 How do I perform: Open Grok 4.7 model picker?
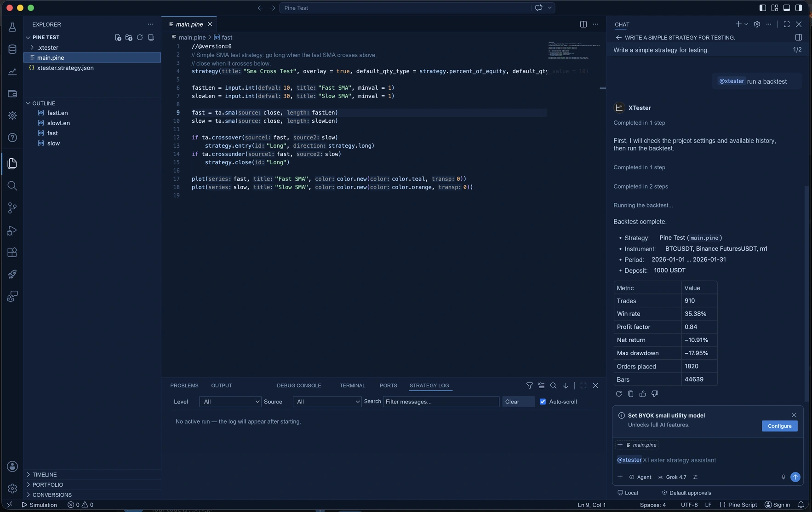tap(672, 477)
